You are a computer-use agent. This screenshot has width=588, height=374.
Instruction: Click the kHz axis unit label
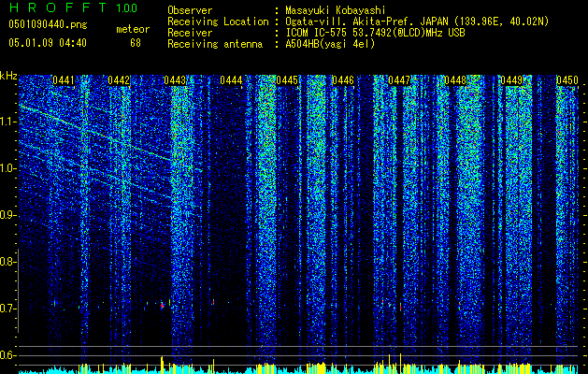click(8, 76)
